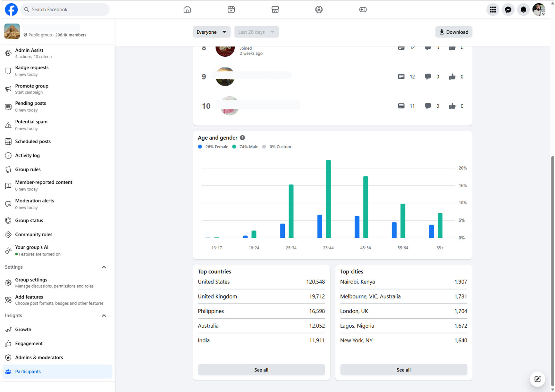
Task: Go to Facebook Home icon
Action: (187, 10)
